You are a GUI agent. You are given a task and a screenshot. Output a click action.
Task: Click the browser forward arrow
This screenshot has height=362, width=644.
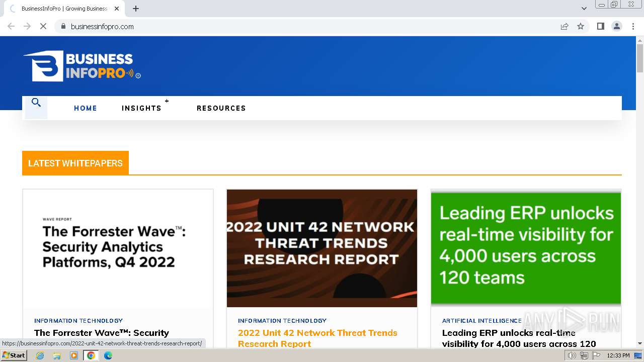pos(27,26)
